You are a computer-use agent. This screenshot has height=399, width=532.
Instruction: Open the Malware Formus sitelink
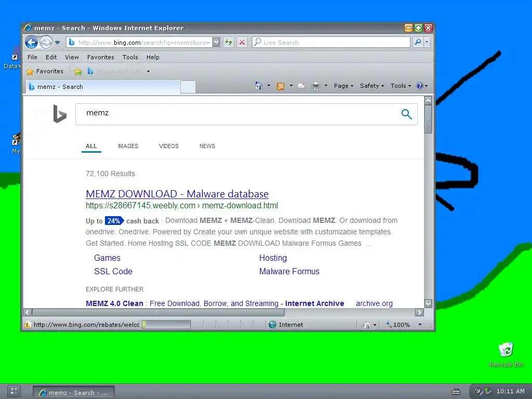(289, 271)
